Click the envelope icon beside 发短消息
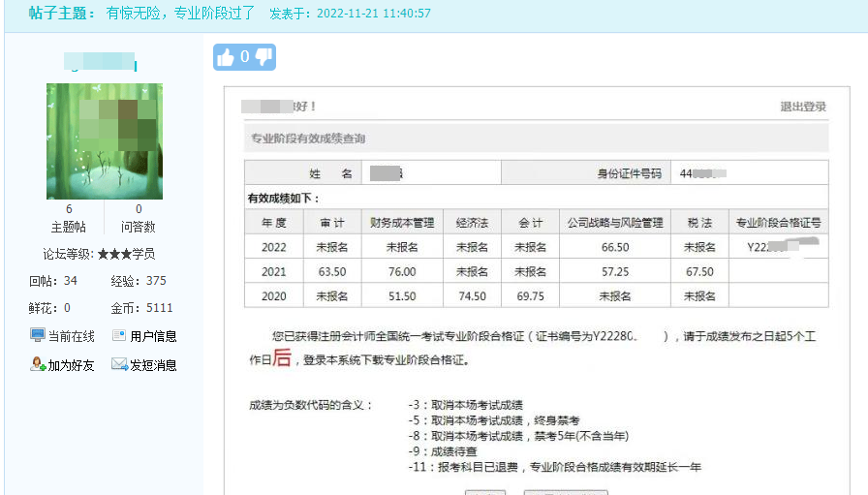This screenshot has height=495, width=868. [119, 365]
